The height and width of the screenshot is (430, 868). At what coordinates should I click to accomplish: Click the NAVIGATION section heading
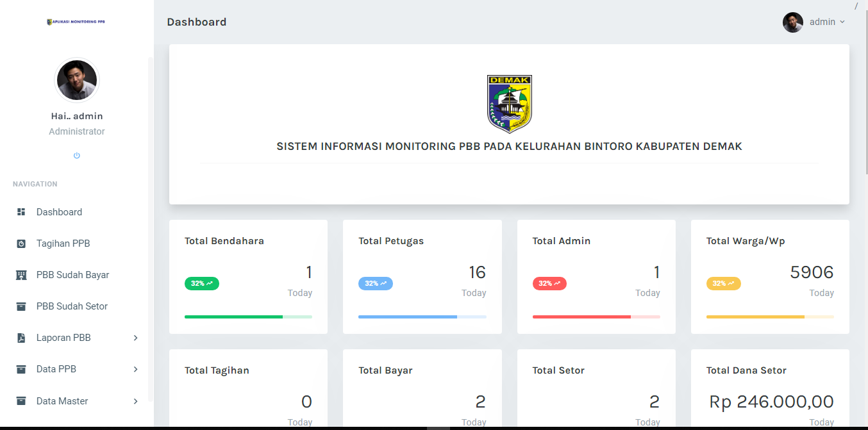(x=35, y=184)
